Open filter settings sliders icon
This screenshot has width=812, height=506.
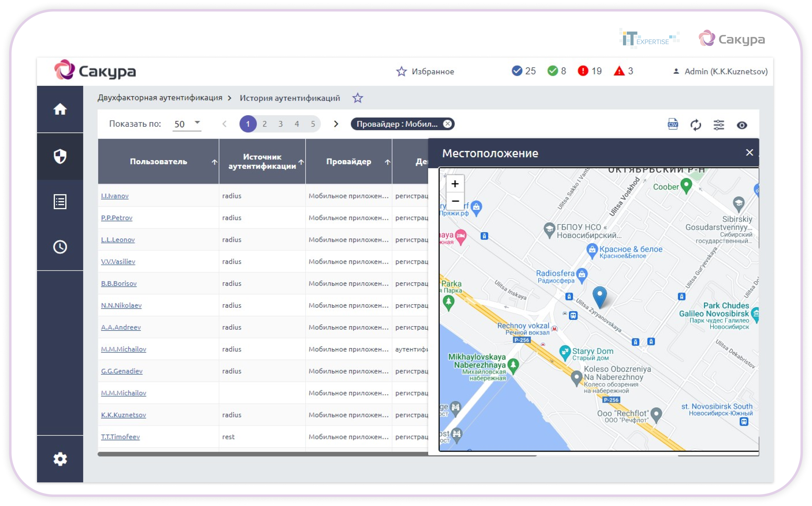[x=719, y=125]
